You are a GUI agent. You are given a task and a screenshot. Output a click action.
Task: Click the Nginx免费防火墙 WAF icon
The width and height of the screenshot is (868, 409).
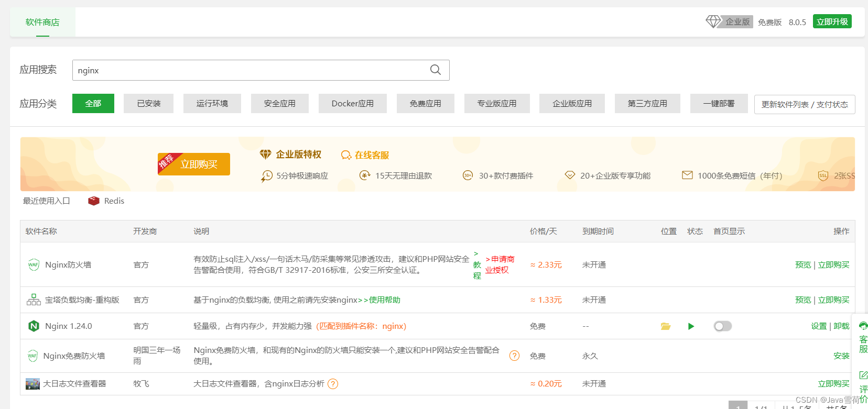point(32,356)
